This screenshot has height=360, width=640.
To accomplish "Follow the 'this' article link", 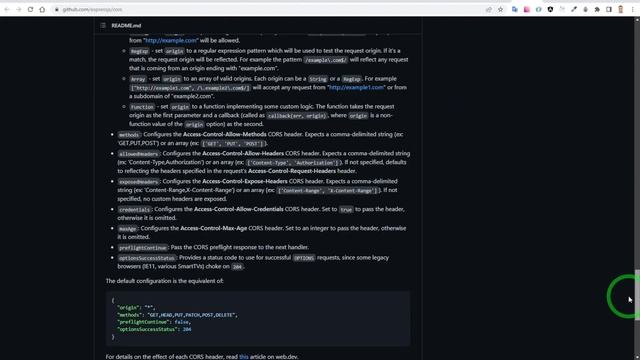I will coord(244,357).
